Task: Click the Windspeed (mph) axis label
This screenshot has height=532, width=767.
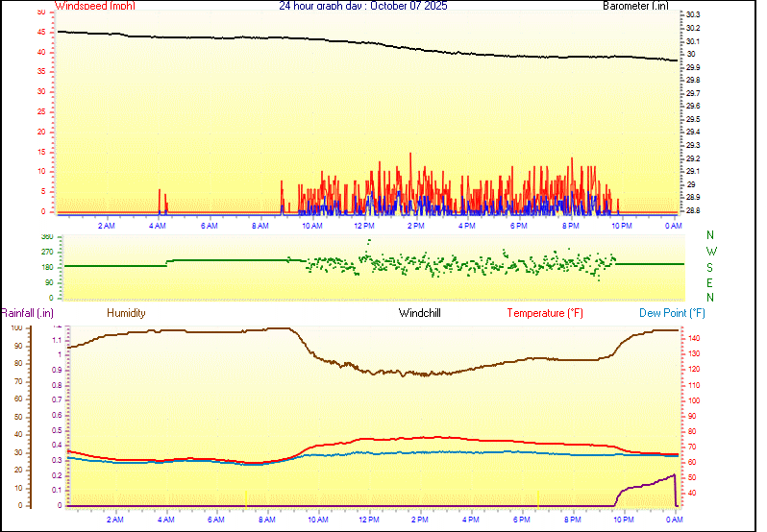Action: pyautogui.click(x=95, y=6)
